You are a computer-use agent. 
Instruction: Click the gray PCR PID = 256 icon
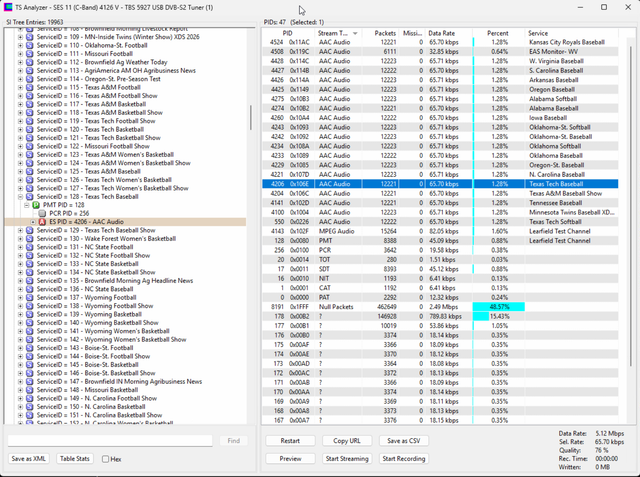[x=42, y=213]
